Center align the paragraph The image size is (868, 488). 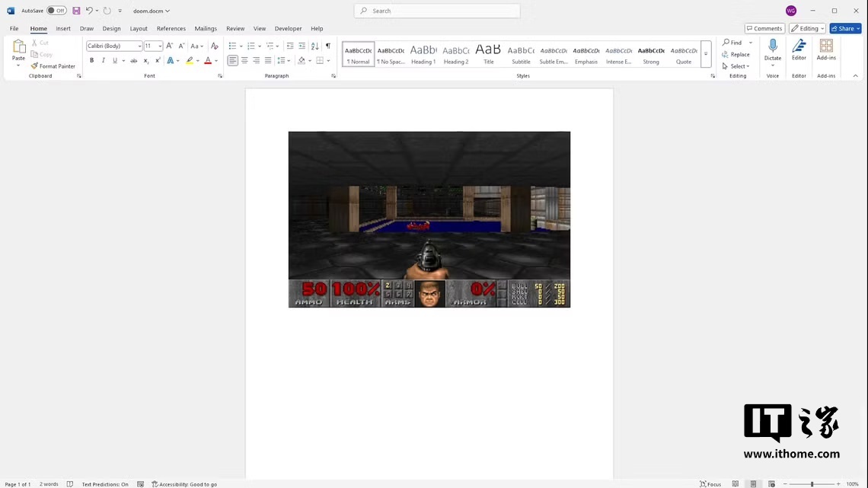[244, 60]
